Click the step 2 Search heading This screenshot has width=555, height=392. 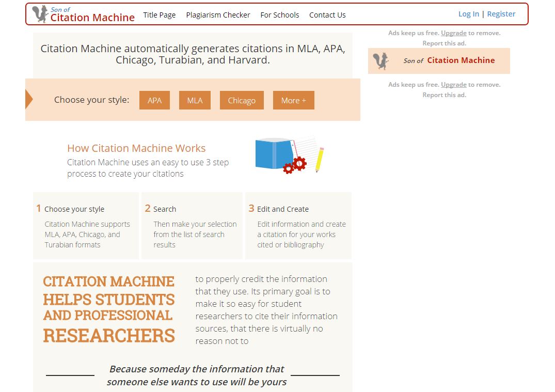coord(165,209)
